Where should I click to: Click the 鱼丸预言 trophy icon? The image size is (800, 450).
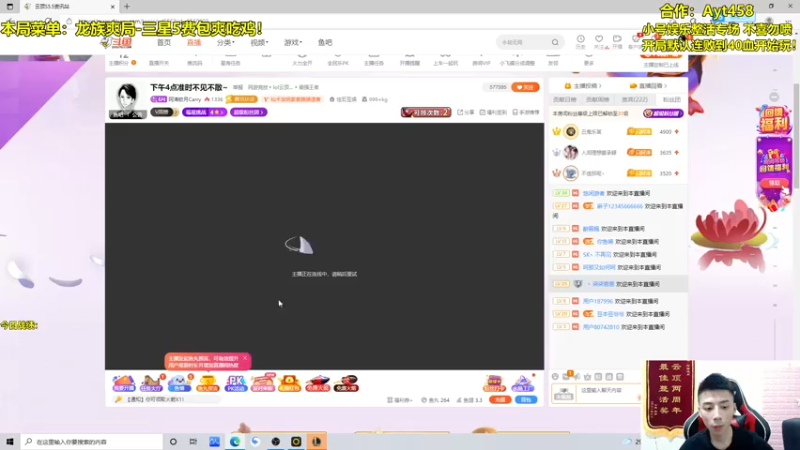point(207,383)
